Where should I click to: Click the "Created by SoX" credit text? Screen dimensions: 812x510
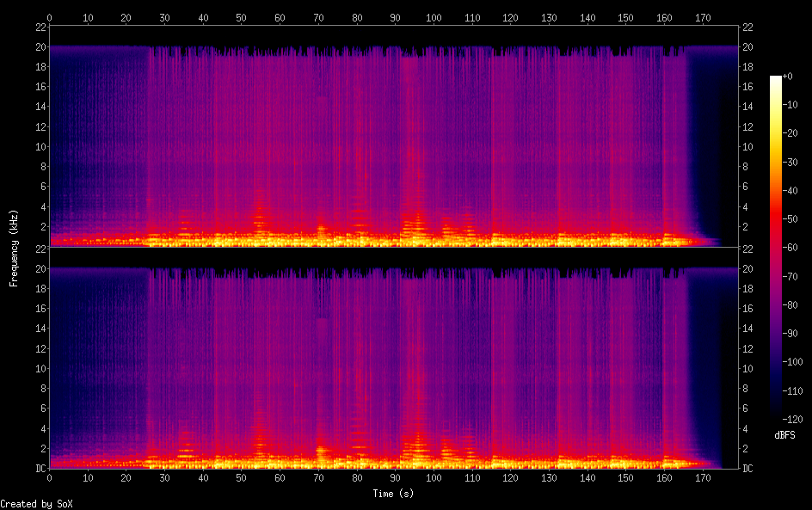[x=30, y=504]
